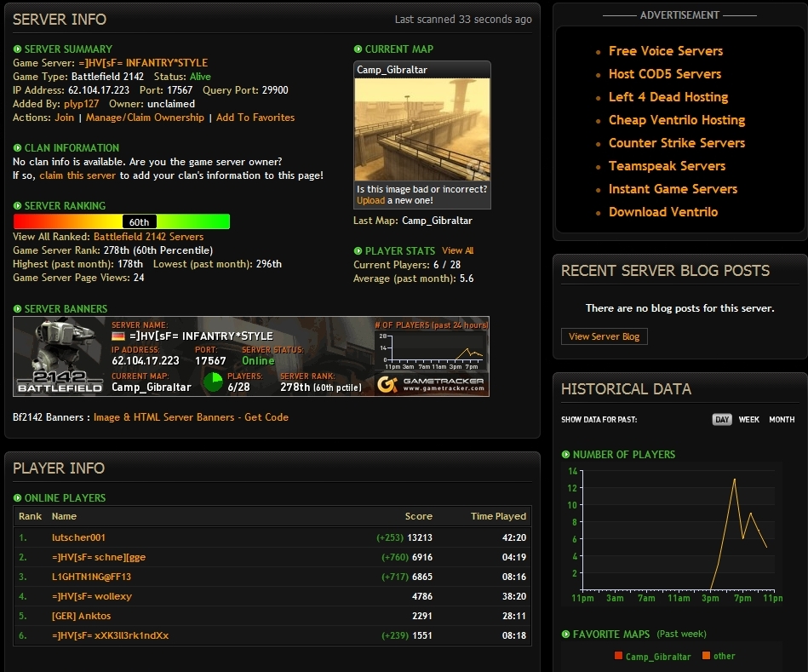
Task: Click the GameTracker logo in the banner
Action: click(x=431, y=384)
